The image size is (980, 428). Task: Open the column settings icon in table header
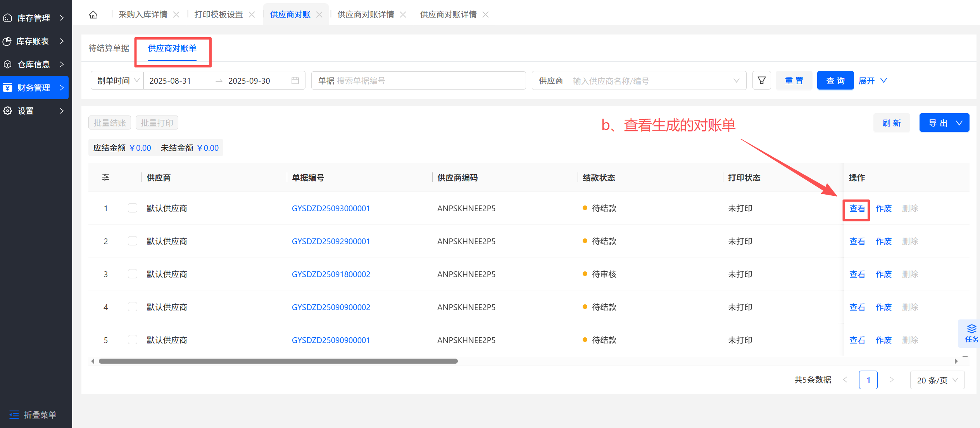click(106, 178)
